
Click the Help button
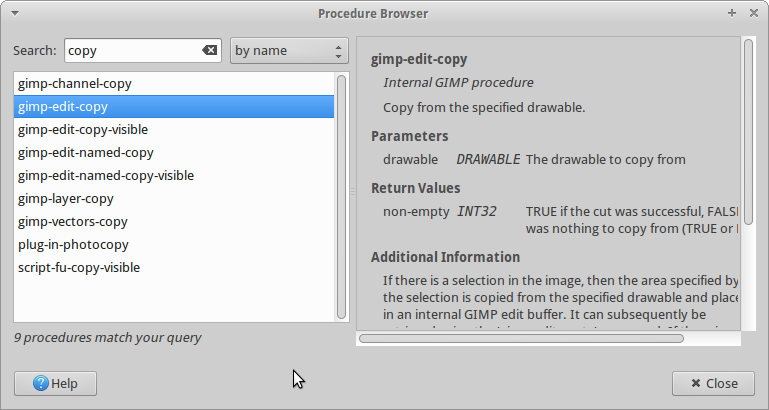coord(55,384)
